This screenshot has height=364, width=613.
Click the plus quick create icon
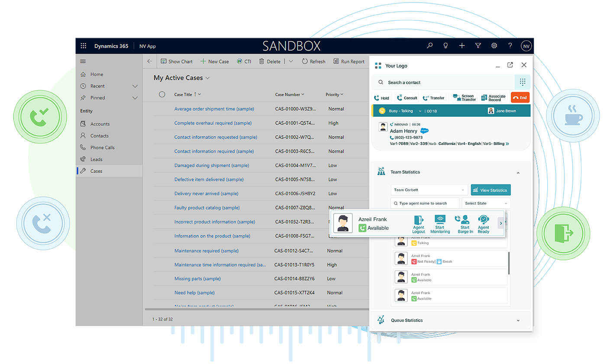[462, 45]
